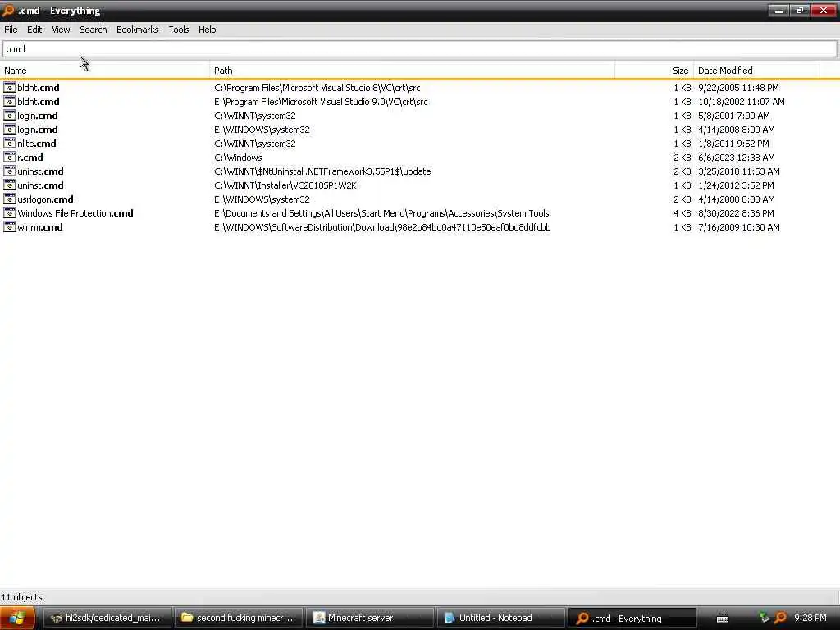Sort results by Path column header
This screenshot has height=630, width=840.
click(x=412, y=71)
